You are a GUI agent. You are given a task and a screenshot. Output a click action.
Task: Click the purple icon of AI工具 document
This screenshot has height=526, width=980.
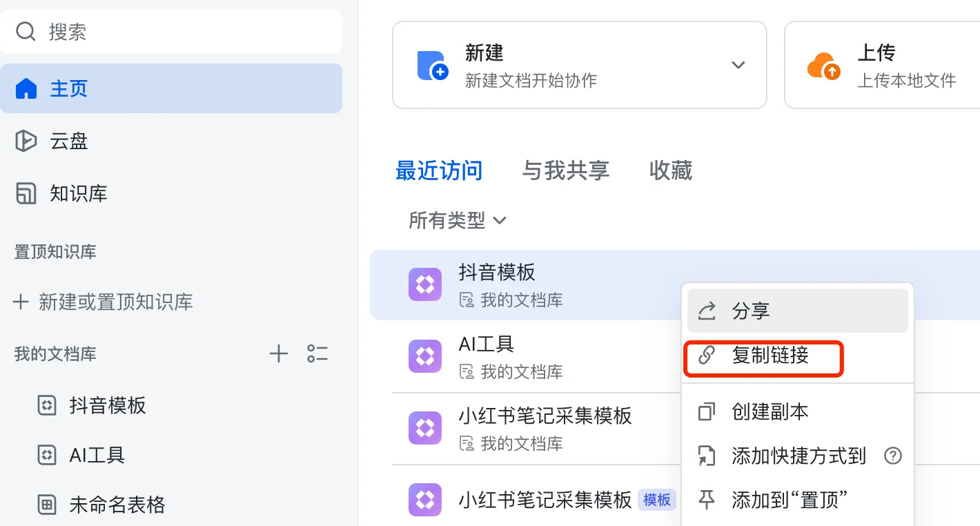pyautogui.click(x=425, y=356)
